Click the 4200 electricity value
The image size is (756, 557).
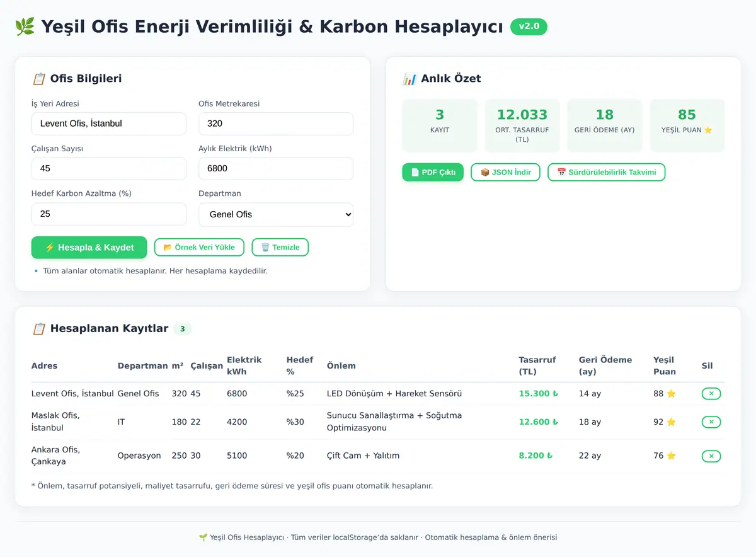pos(237,422)
